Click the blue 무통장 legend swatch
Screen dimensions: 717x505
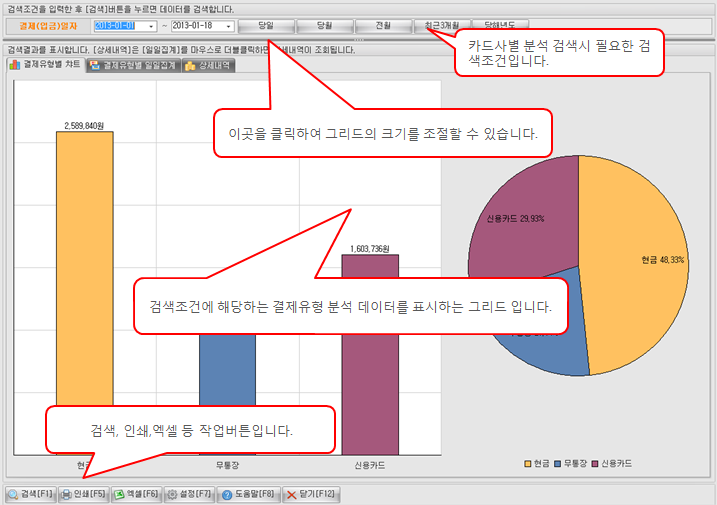(557, 464)
